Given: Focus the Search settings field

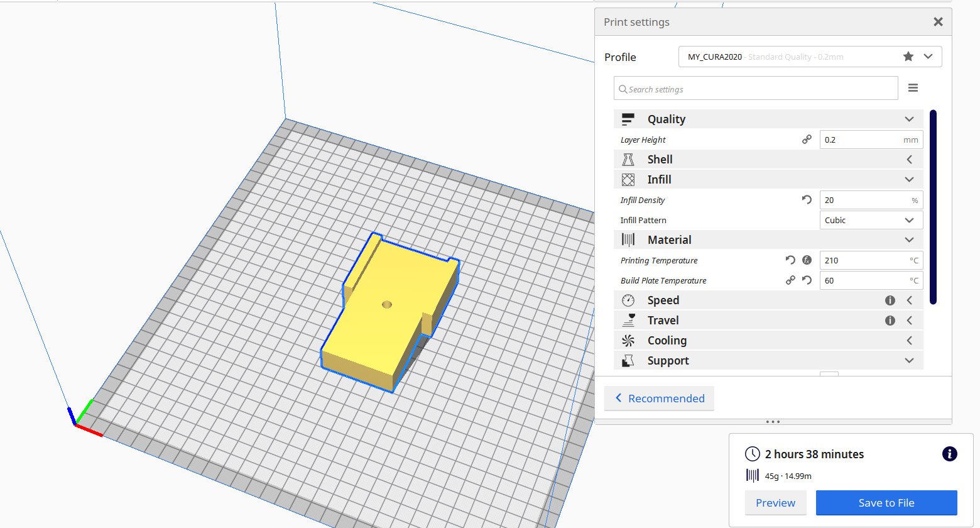Looking at the screenshot, I should (756, 89).
